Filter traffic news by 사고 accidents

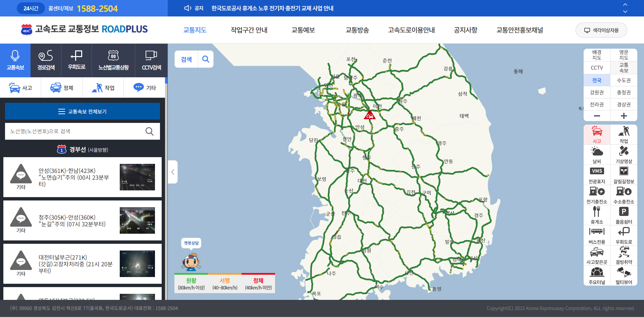pos(20,88)
